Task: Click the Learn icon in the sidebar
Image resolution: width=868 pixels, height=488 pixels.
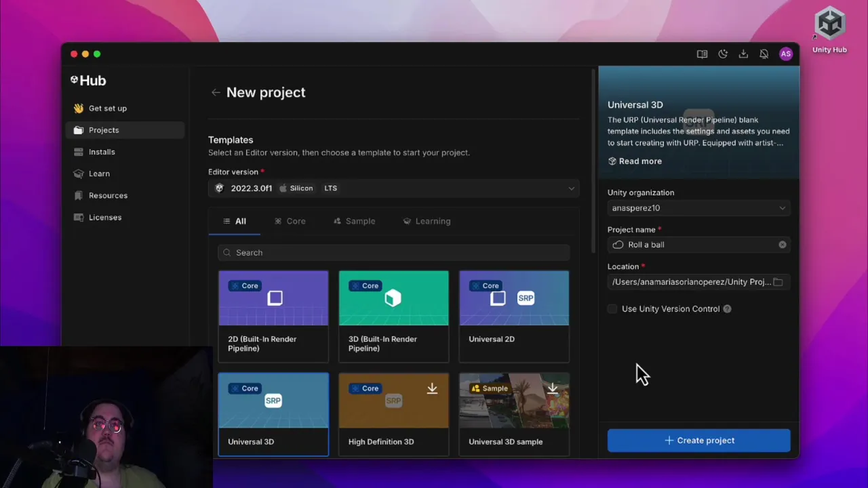Action: pos(79,174)
